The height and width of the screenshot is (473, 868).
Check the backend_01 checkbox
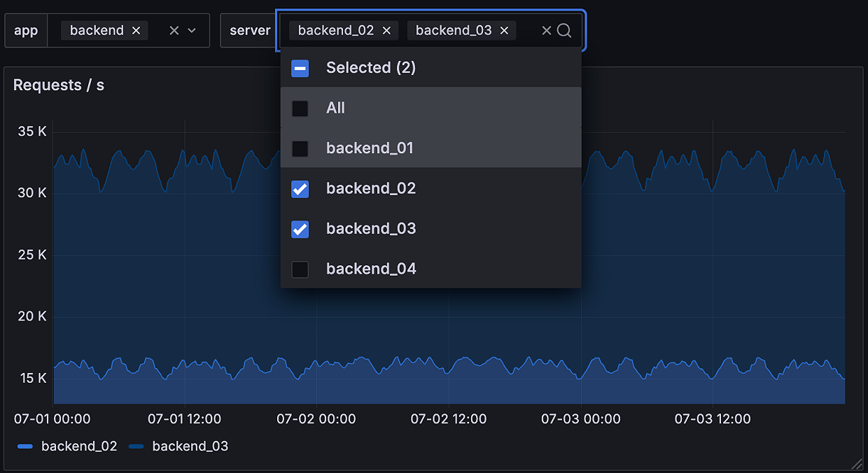click(x=300, y=148)
